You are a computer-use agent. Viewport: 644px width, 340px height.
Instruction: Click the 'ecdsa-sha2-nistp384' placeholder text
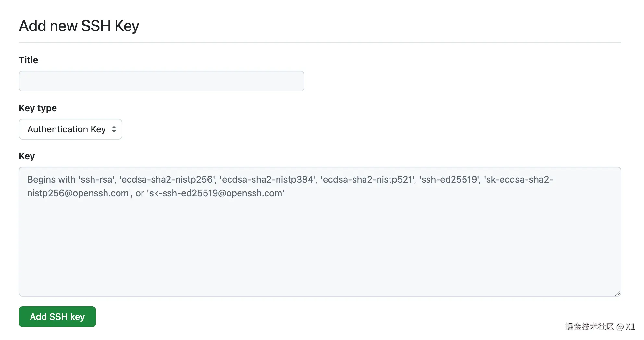click(x=268, y=179)
